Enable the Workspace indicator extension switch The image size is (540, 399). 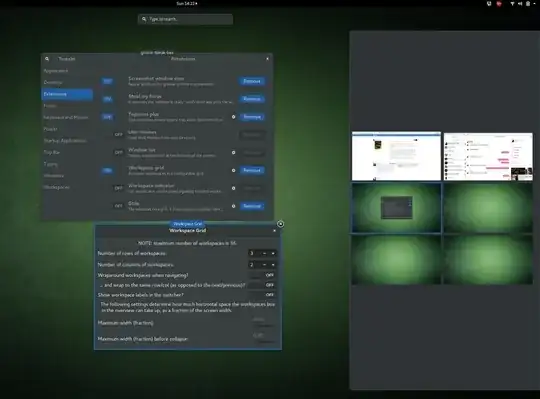click(x=112, y=188)
